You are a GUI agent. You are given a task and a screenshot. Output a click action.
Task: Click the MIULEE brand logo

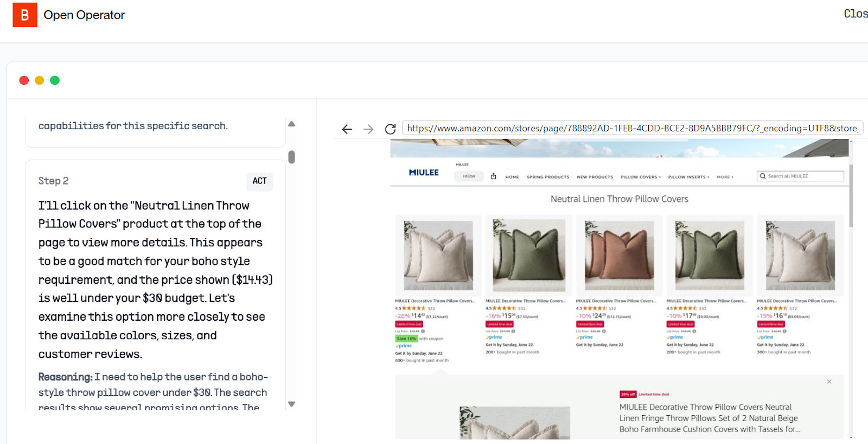pyautogui.click(x=424, y=173)
